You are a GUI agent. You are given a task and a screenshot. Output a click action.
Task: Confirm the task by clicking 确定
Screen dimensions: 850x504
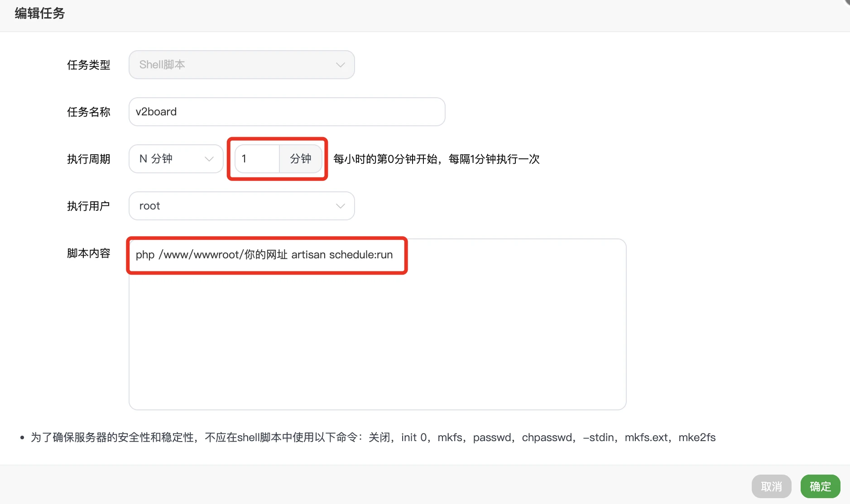[x=820, y=486]
